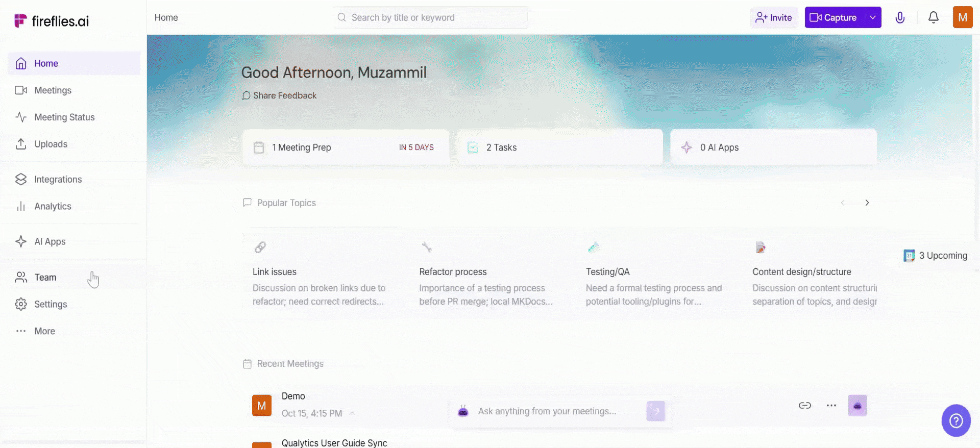The height and width of the screenshot is (448, 980).
Task: Open the Refactor process topic card
Action: pyautogui.click(x=490, y=275)
